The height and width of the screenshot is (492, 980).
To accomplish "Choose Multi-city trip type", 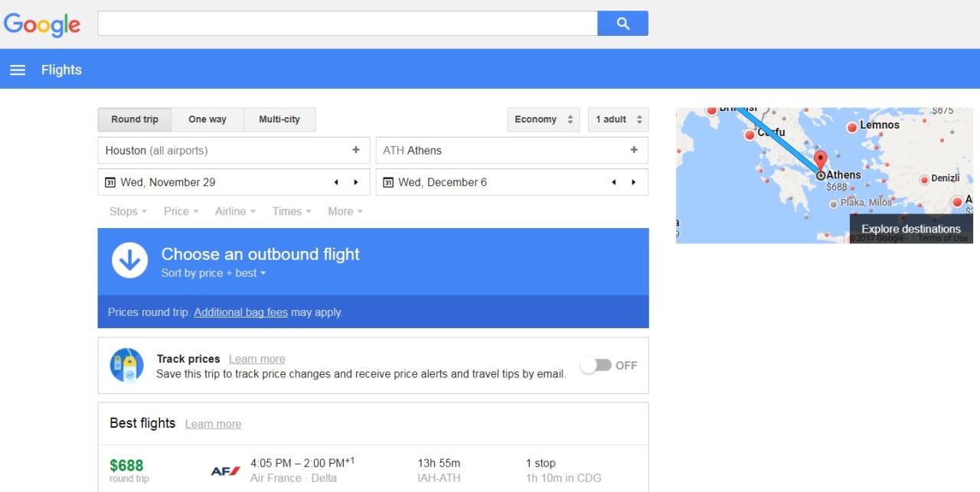I will tap(279, 119).
